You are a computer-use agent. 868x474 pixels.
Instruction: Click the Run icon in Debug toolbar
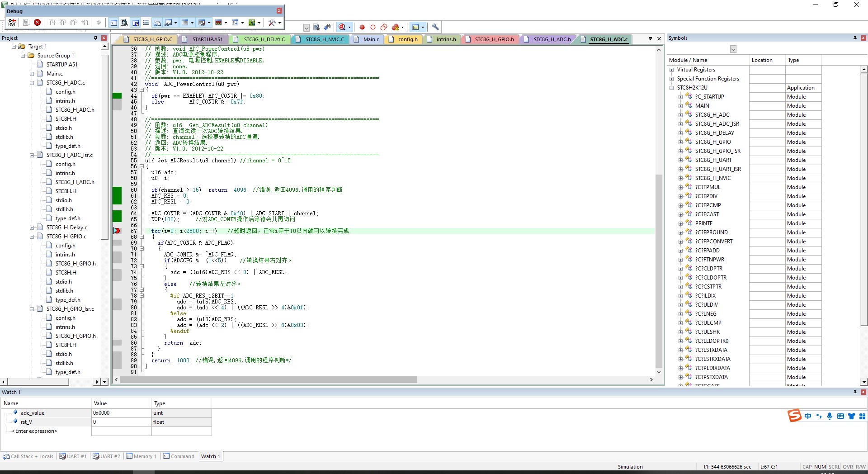[x=26, y=23]
